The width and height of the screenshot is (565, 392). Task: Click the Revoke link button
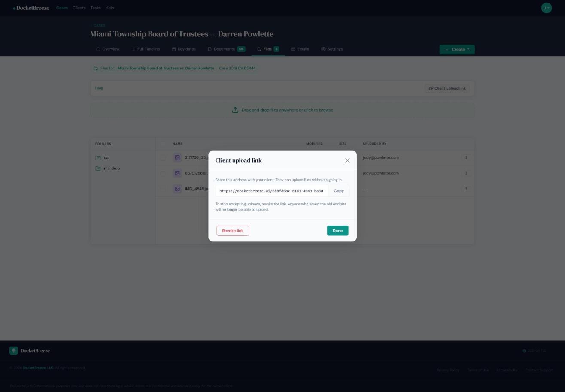click(x=233, y=231)
